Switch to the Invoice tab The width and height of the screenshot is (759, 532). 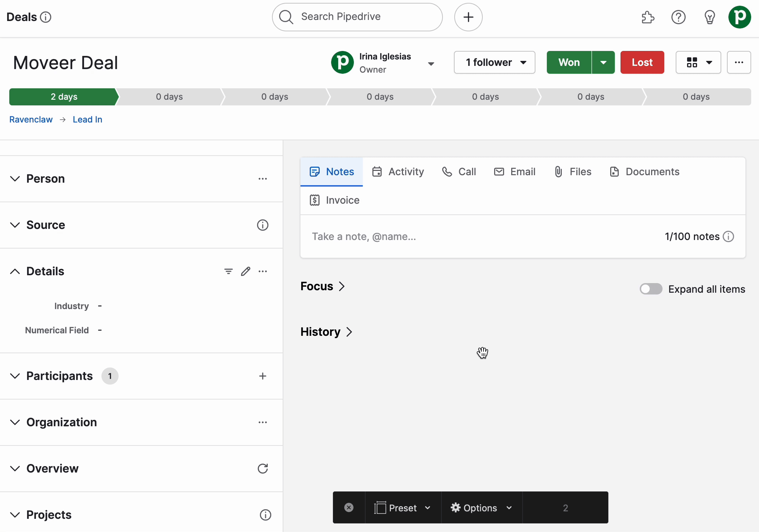click(334, 200)
